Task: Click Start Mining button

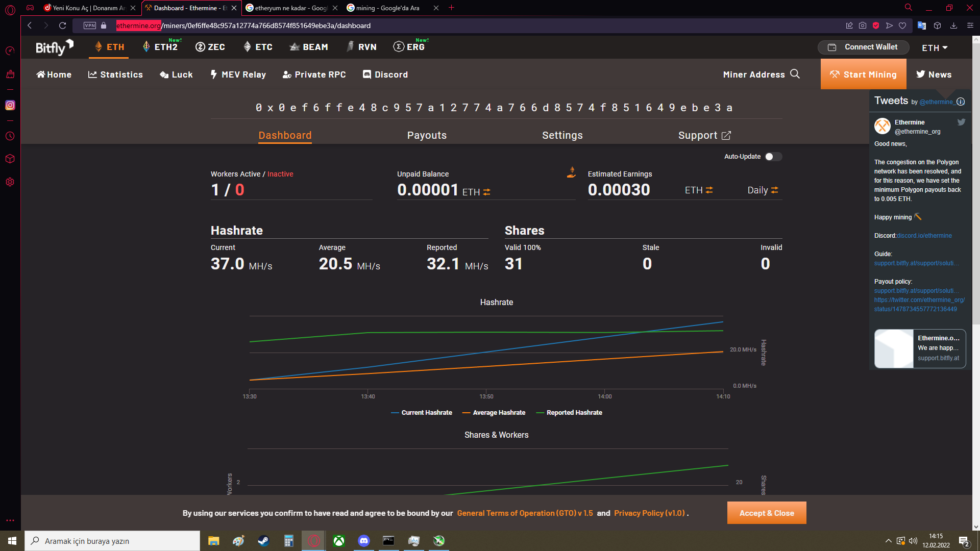Action: pyautogui.click(x=863, y=74)
